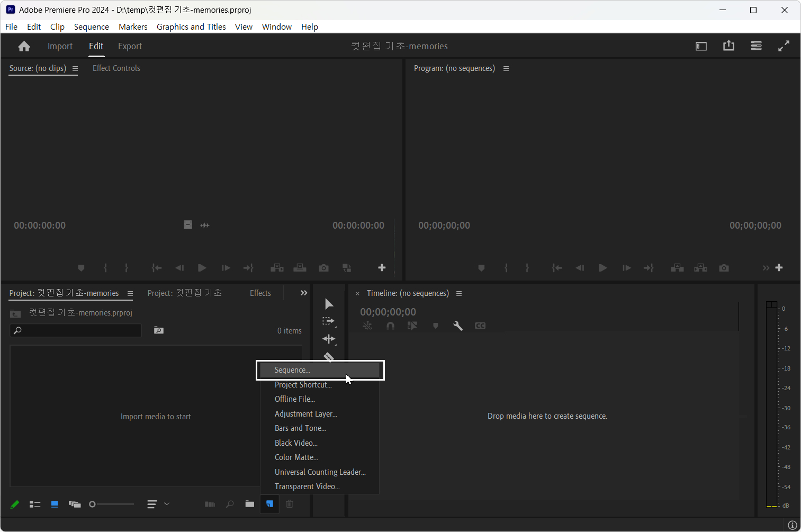Toggle Snap magnet in Timeline

tap(390, 326)
